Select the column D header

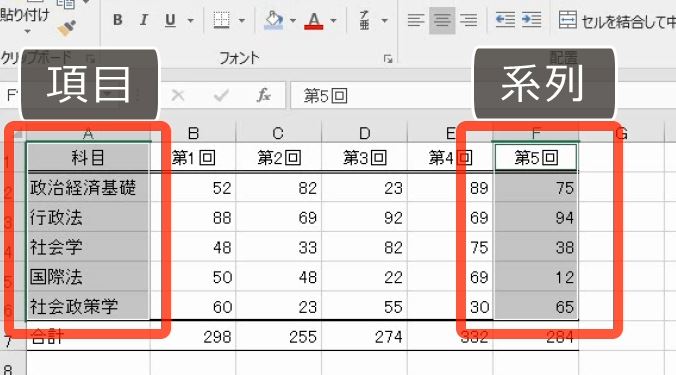pos(364,133)
